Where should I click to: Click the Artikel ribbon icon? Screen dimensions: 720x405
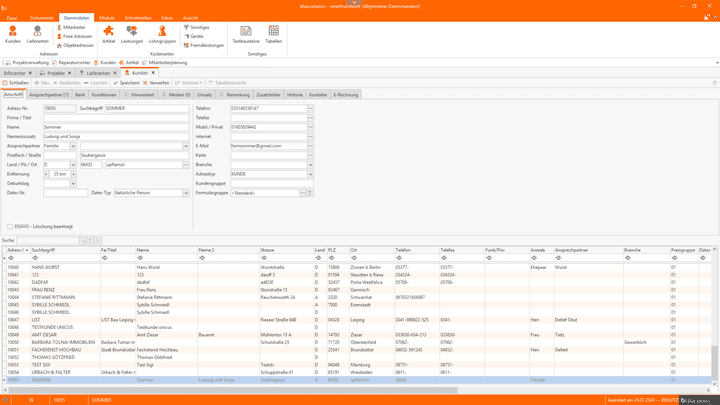[x=109, y=35]
